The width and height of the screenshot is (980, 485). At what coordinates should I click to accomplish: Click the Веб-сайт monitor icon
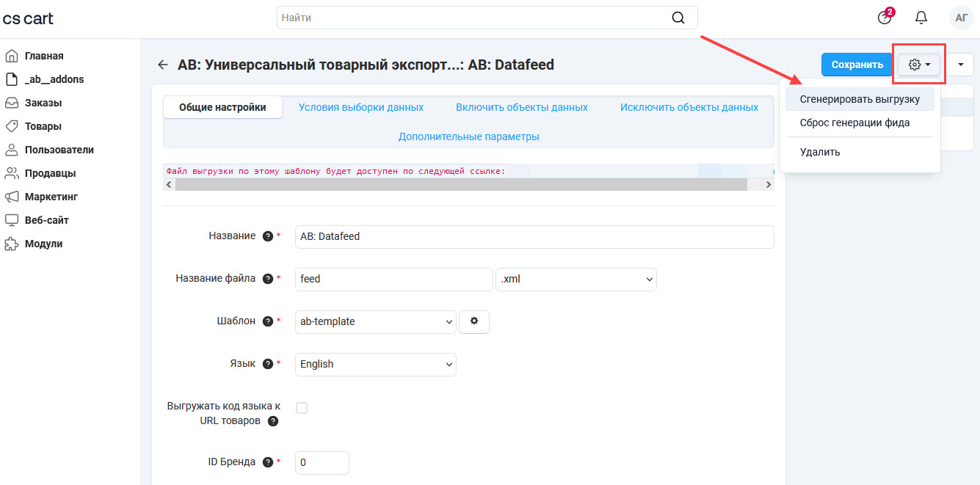(12, 220)
